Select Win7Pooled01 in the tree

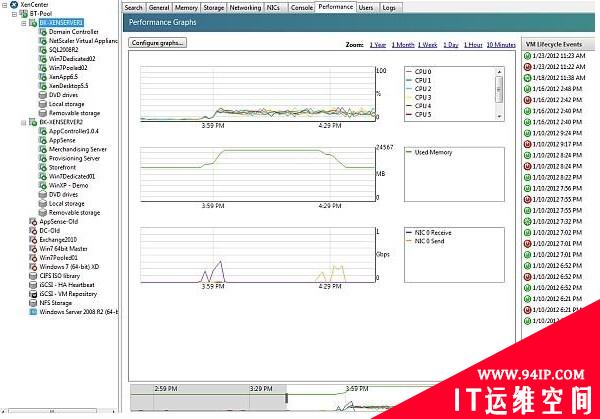click(58, 258)
